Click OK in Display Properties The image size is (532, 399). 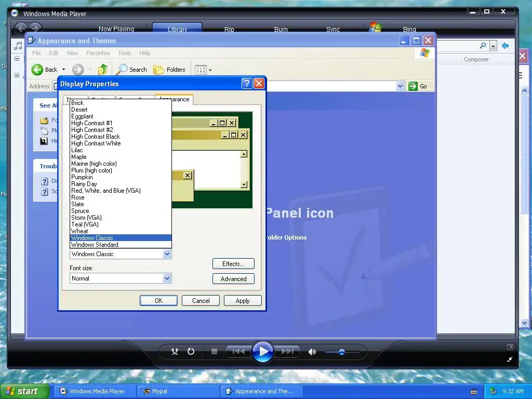(158, 301)
